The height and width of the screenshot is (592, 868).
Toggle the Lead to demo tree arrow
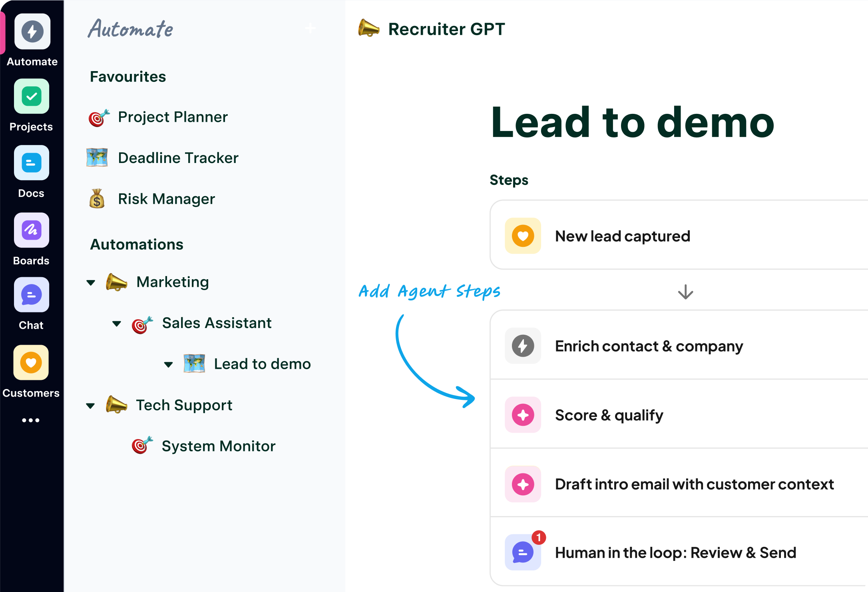(169, 365)
